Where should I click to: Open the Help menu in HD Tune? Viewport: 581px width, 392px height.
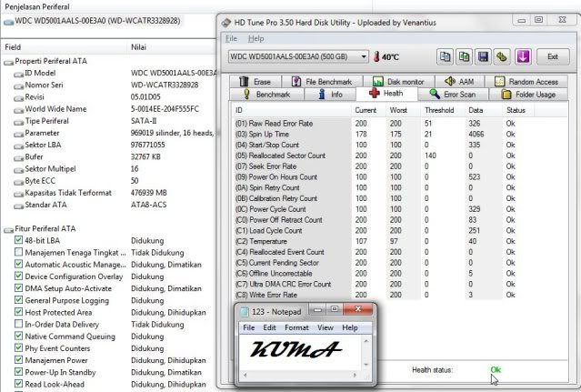coord(255,38)
